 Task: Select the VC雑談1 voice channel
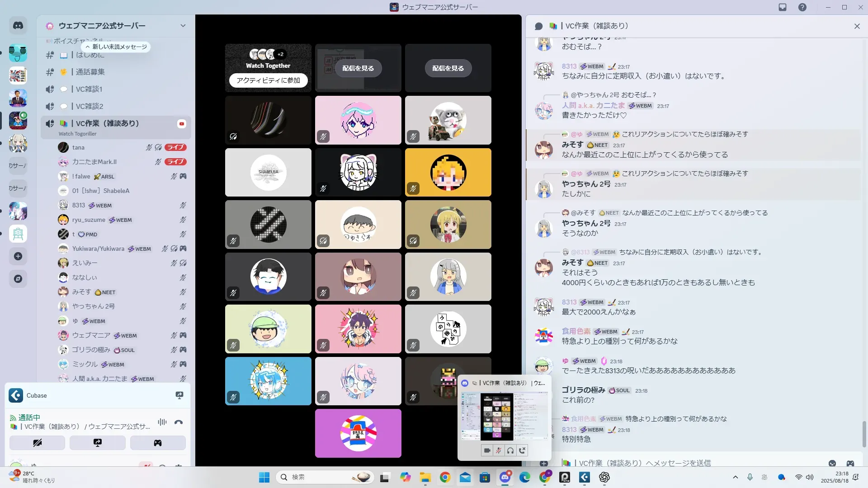click(x=89, y=89)
